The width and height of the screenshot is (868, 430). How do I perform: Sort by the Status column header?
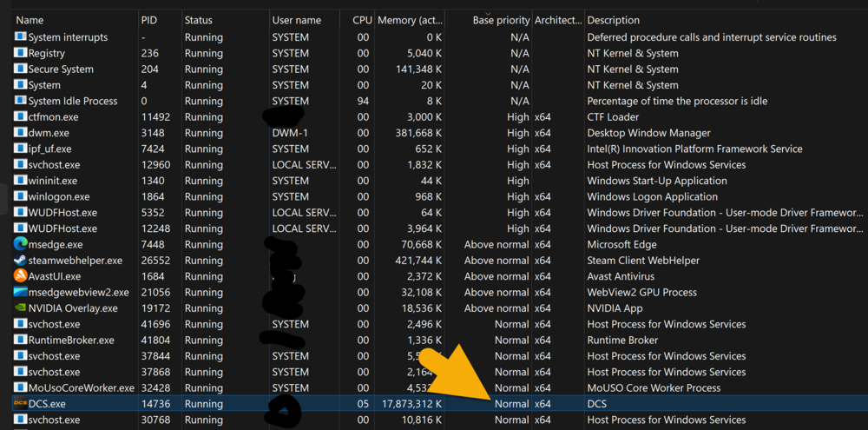[x=198, y=21]
